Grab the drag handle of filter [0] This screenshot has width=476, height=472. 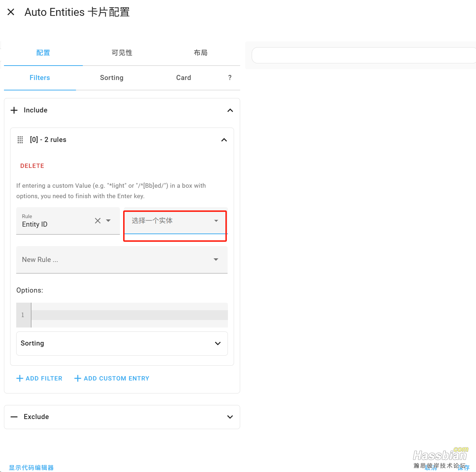[x=20, y=140]
